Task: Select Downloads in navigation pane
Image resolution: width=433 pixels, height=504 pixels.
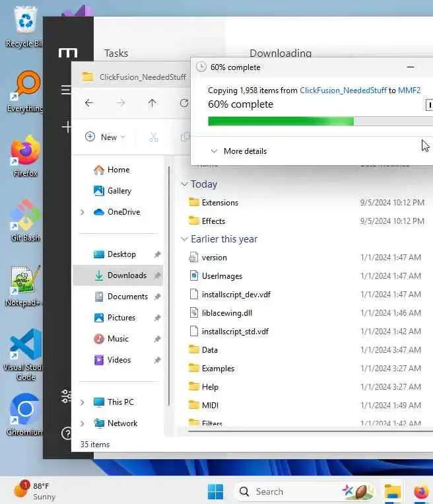Action: click(x=118, y=275)
